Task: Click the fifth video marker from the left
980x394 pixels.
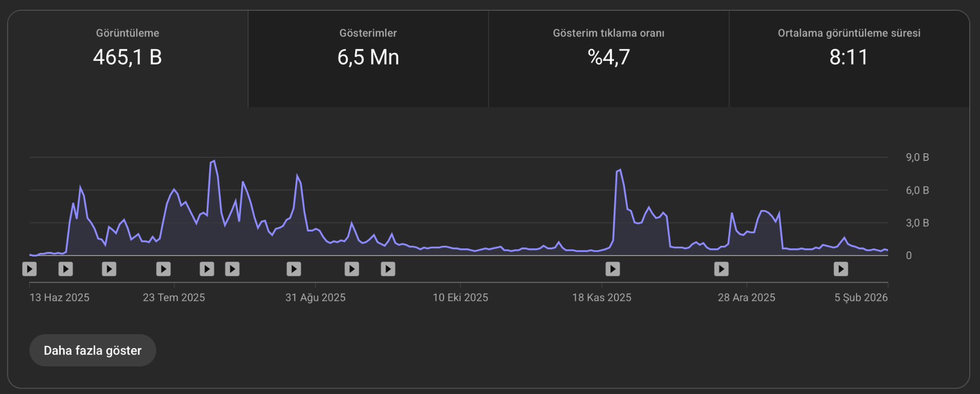Action: click(x=207, y=269)
